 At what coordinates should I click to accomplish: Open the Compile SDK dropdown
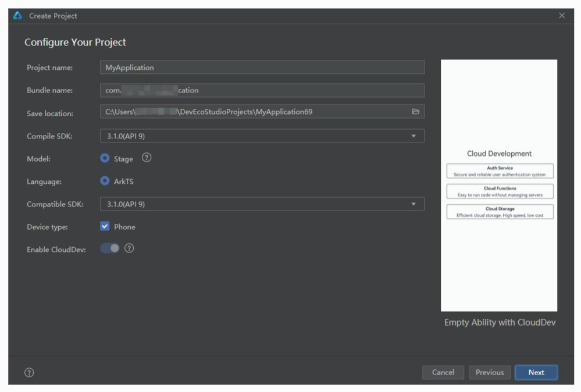pos(262,136)
